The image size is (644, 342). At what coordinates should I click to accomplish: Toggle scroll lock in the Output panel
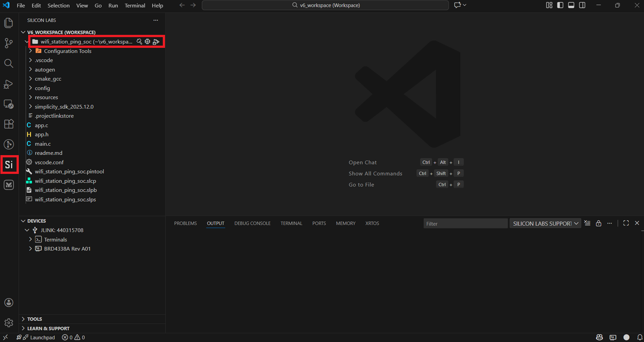598,223
